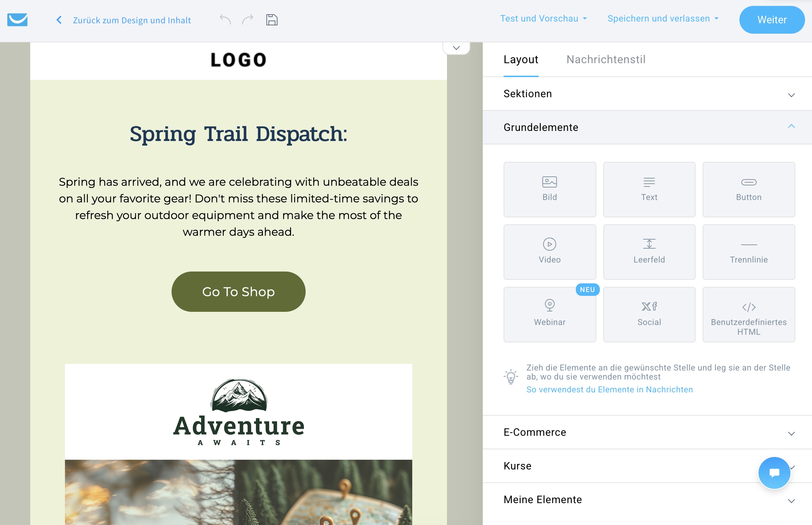Screen dimensions: 812x525
Task: Click the save floppy disk icon
Action: 272,20
